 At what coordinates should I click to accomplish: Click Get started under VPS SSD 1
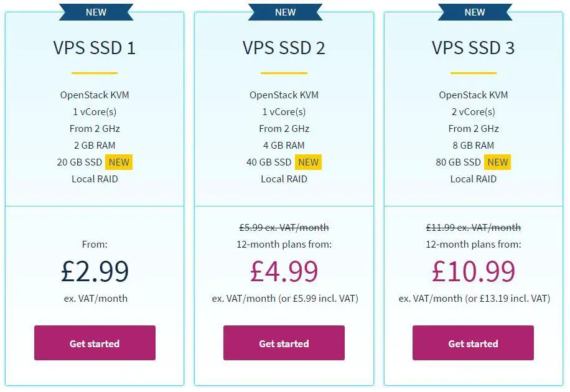tap(95, 343)
